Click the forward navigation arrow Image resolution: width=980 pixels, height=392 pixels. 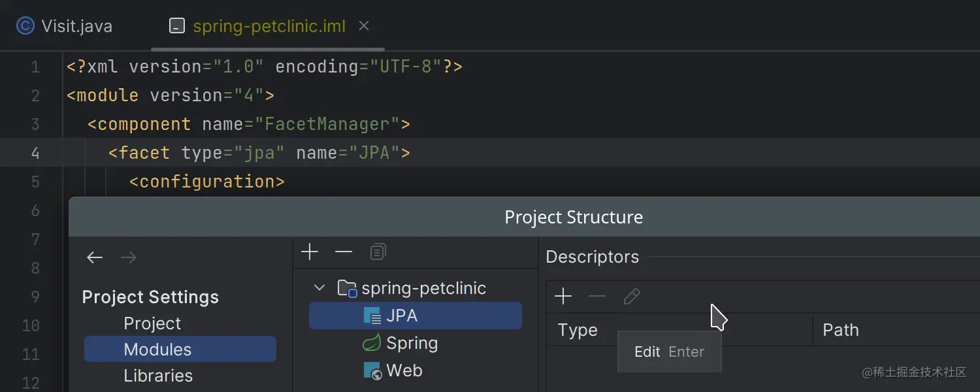pos(129,257)
